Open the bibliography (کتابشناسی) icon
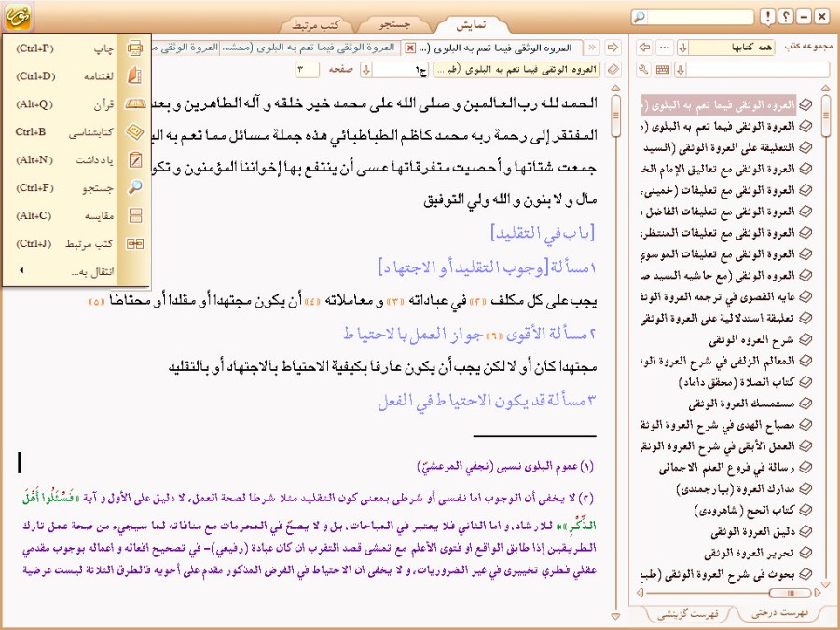The width and height of the screenshot is (840, 630). [135, 131]
